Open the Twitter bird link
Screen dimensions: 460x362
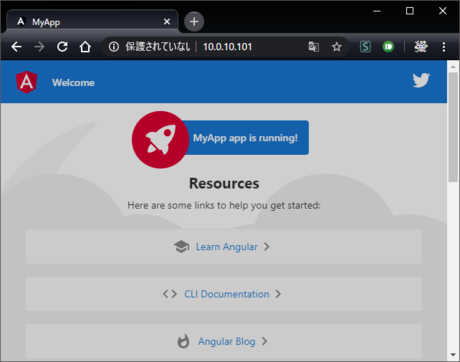click(421, 80)
